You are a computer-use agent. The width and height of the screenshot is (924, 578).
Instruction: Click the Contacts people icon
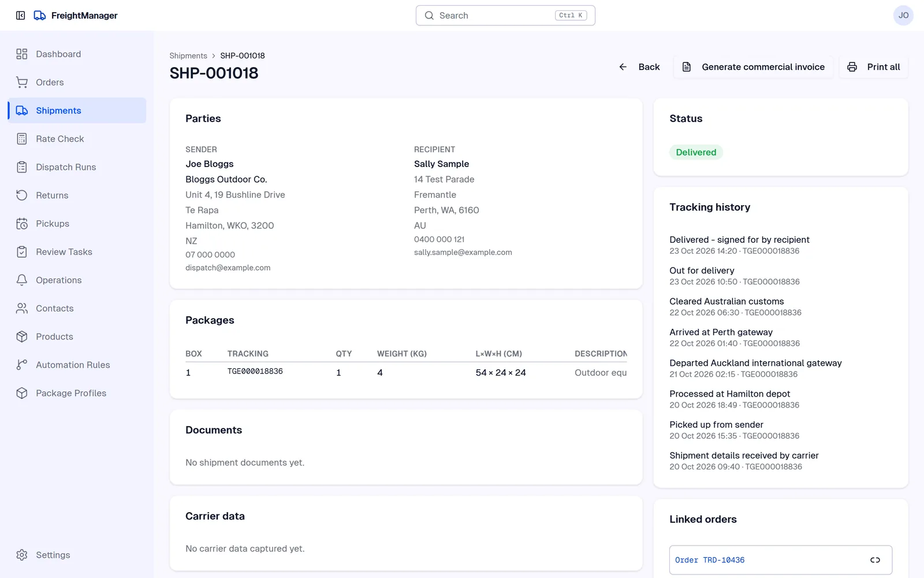tap(22, 308)
